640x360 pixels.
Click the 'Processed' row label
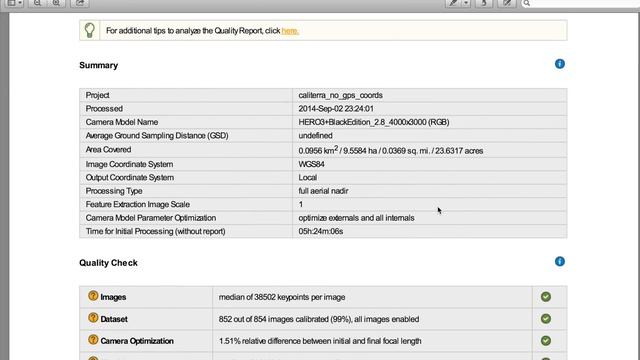[104, 109]
